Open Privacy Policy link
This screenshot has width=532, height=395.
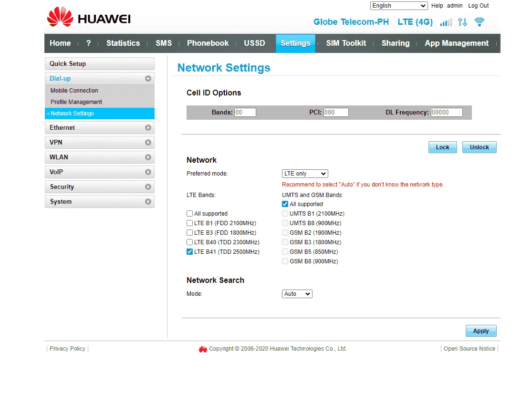[x=67, y=349]
